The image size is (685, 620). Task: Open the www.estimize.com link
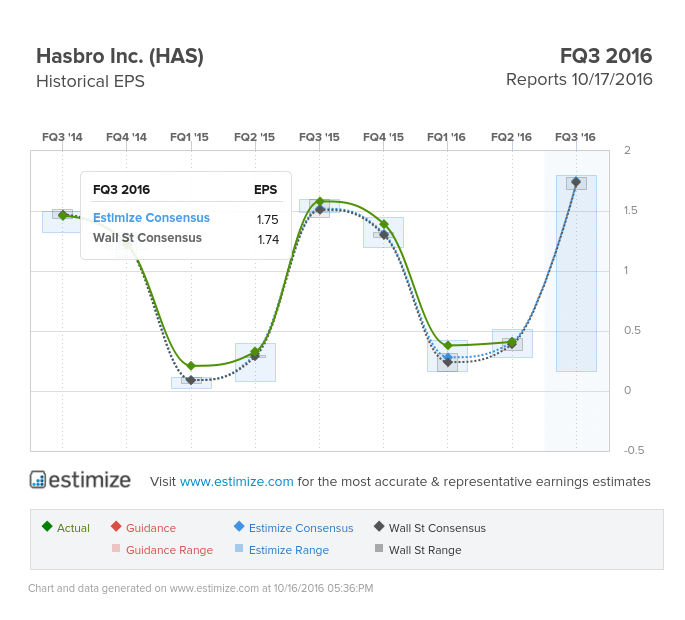point(236,481)
